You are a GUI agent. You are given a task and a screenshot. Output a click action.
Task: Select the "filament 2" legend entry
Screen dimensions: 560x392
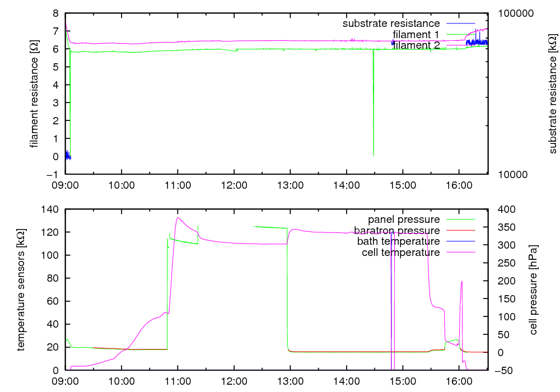(x=416, y=45)
